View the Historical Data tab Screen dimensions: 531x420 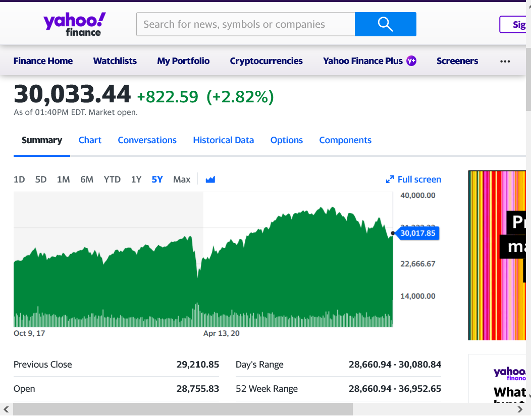tap(224, 140)
